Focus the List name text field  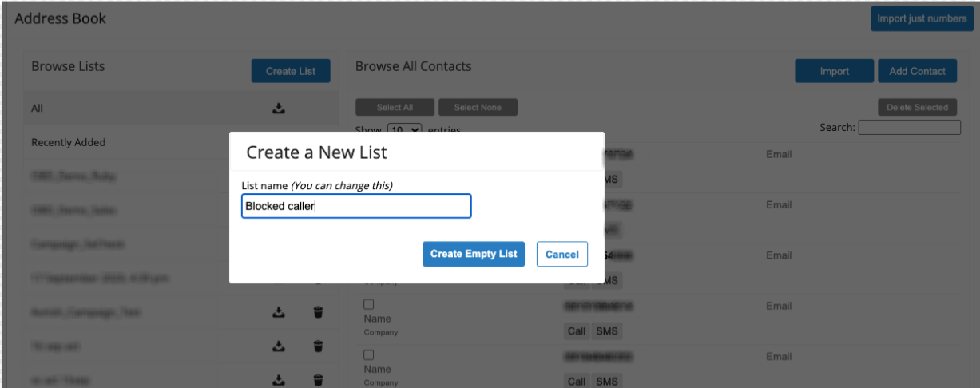coord(356,206)
